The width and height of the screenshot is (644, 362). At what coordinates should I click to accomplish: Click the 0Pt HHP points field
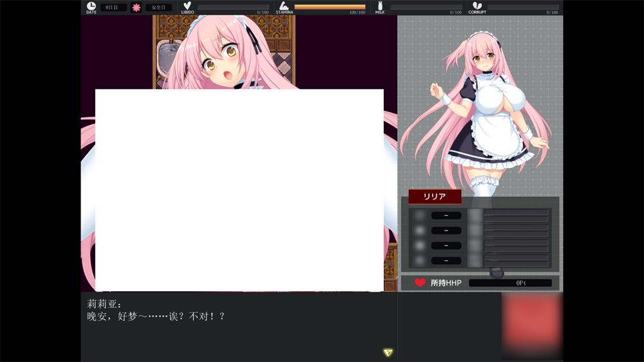[510, 283]
